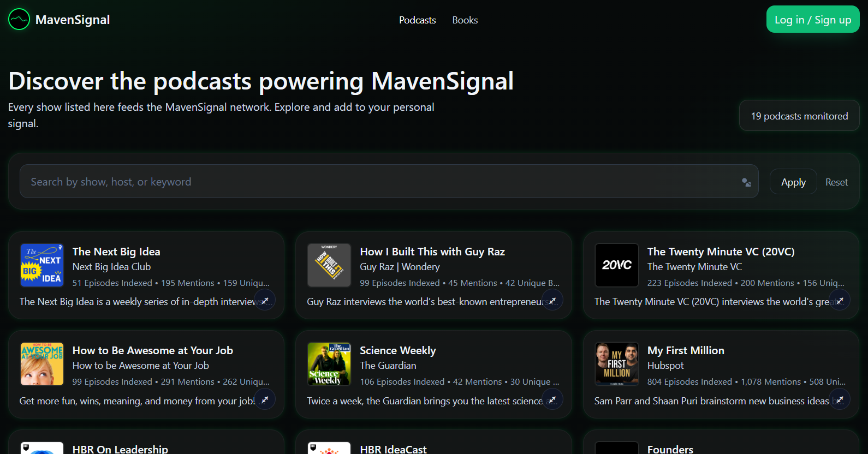Click 'Next Big Idea Club' publisher text
Viewport: 868px width, 454px height.
coord(111,267)
